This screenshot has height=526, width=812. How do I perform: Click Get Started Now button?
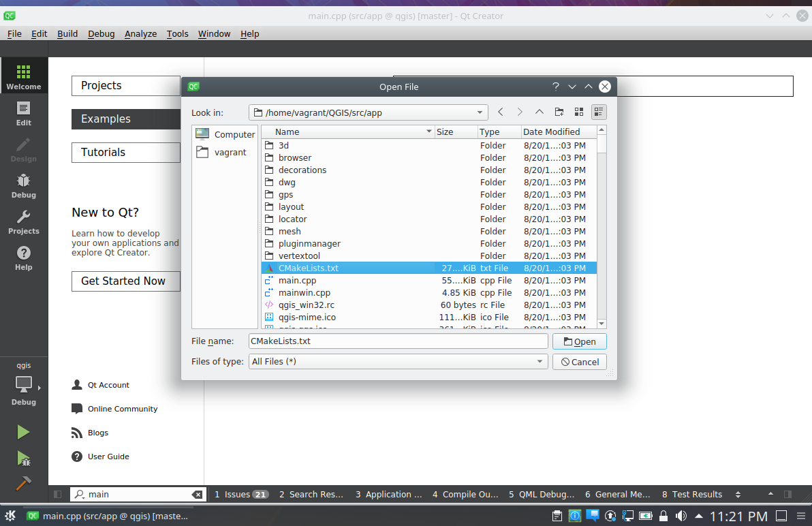126,281
